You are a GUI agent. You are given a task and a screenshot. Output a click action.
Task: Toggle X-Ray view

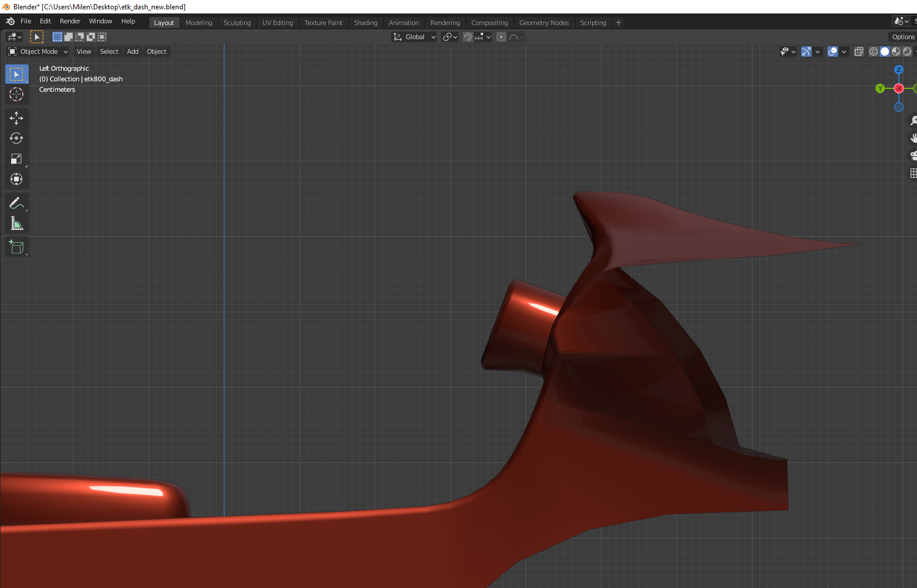coord(858,51)
